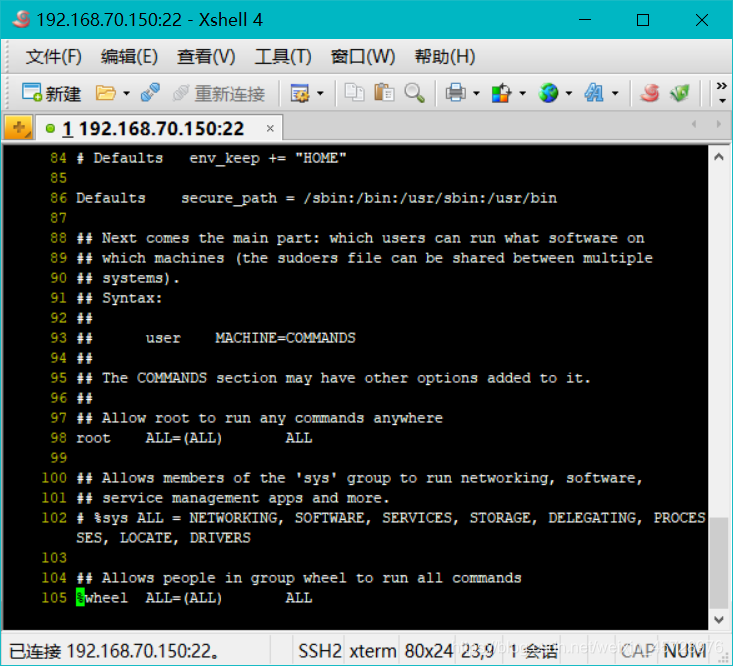Click the Find magnifier icon
This screenshot has width=733, height=666.
tap(415, 93)
